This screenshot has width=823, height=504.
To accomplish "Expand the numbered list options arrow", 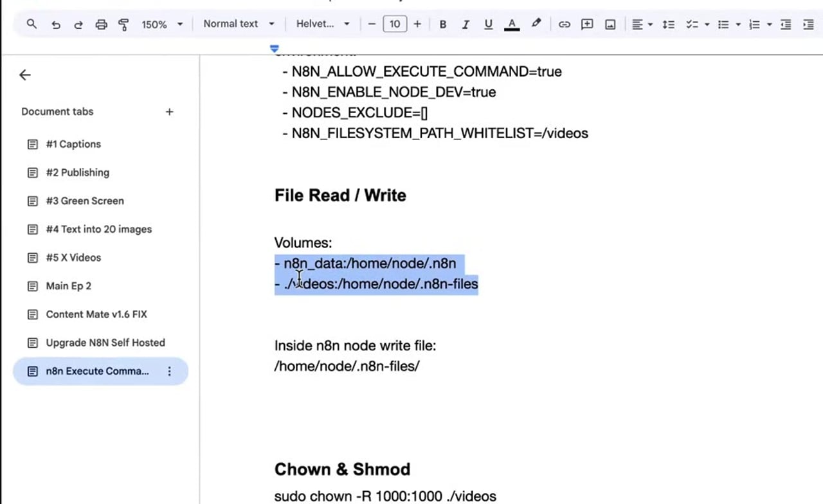I will 770,24.
